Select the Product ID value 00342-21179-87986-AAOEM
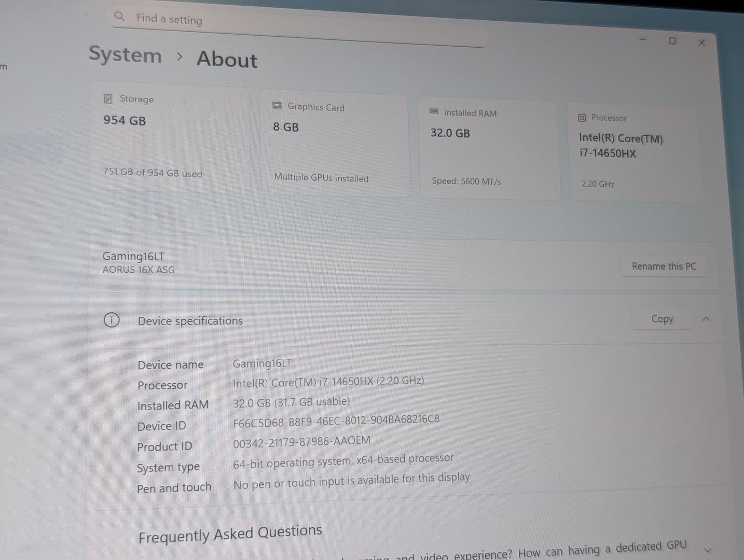 coord(302,442)
